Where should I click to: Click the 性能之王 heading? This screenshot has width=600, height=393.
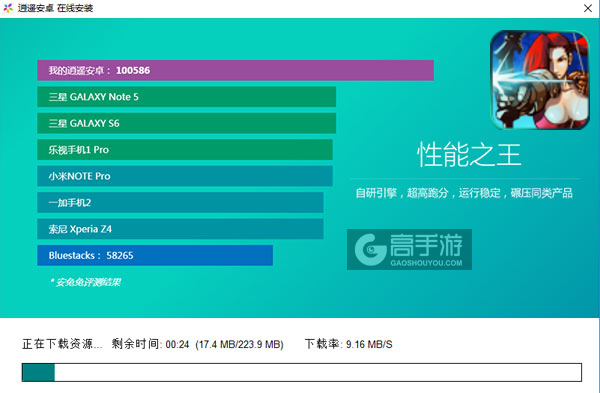(469, 155)
